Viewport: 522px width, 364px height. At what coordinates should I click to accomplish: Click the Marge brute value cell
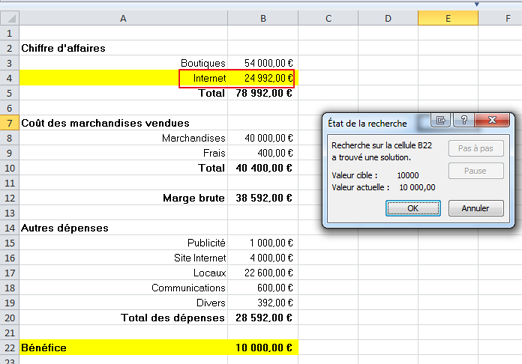(x=263, y=198)
